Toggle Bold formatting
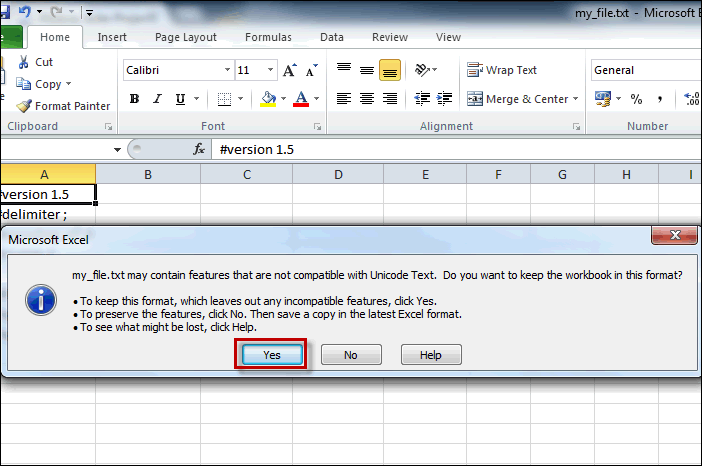The width and height of the screenshot is (702, 466). pyautogui.click(x=134, y=99)
